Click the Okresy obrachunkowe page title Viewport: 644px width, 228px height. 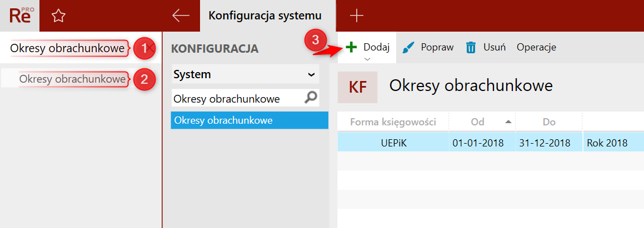click(471, 85)
